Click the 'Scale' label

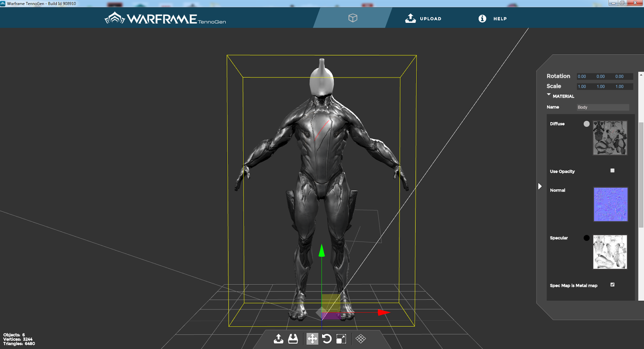pos(553,86)
